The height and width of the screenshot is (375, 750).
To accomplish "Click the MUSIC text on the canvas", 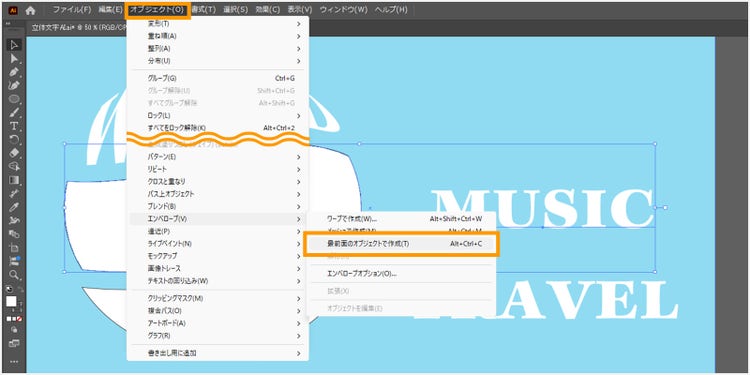I will click(x=542, y=208).
